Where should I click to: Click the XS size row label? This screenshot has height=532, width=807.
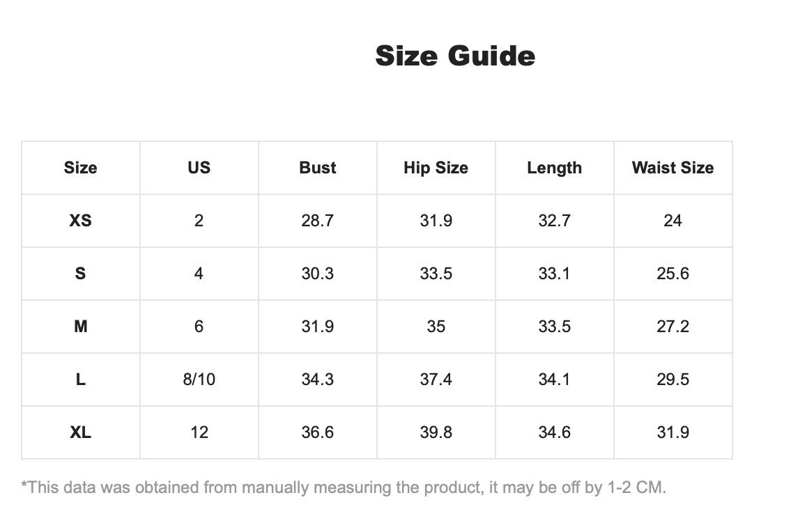click(80, 221)
